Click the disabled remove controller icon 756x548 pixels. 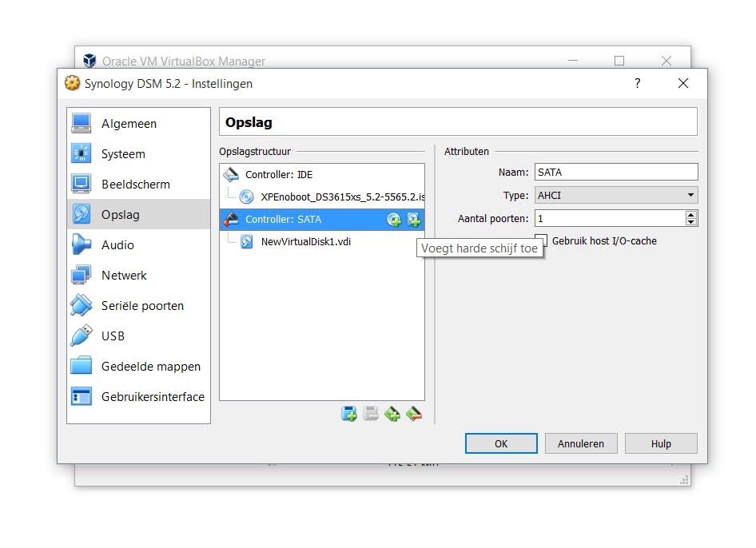[371, 414]
